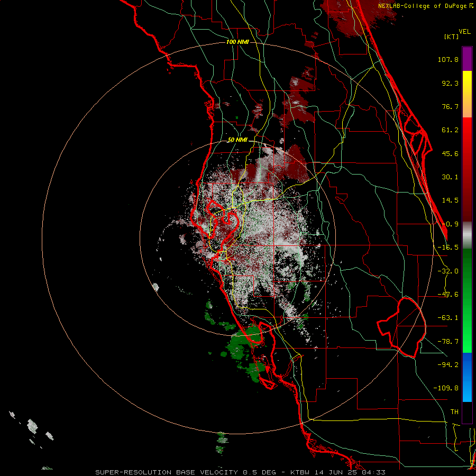Select the 14.5 velocity scale value

pyautogui.click(x=450, y=200)
